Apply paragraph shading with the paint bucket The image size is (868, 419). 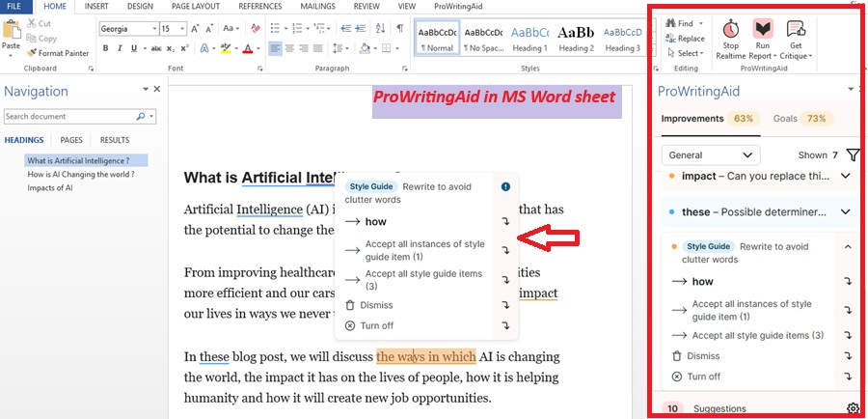365,48
